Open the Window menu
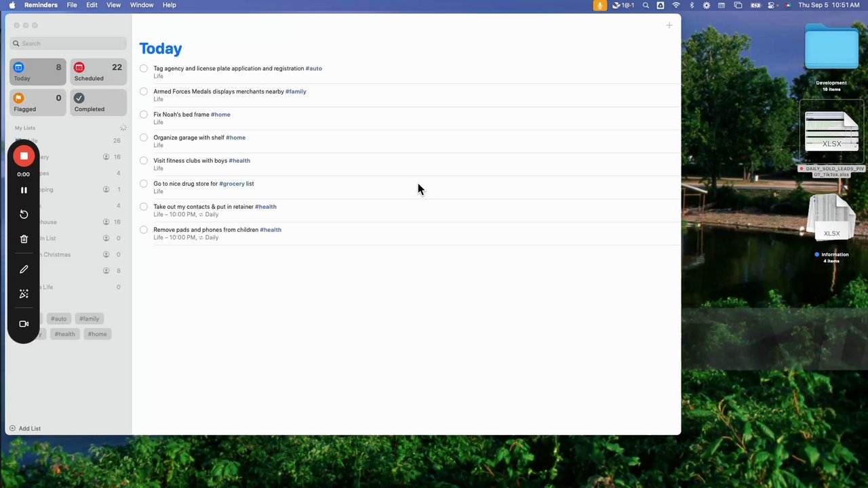The image size is (868, 488). tap(142, 5)
